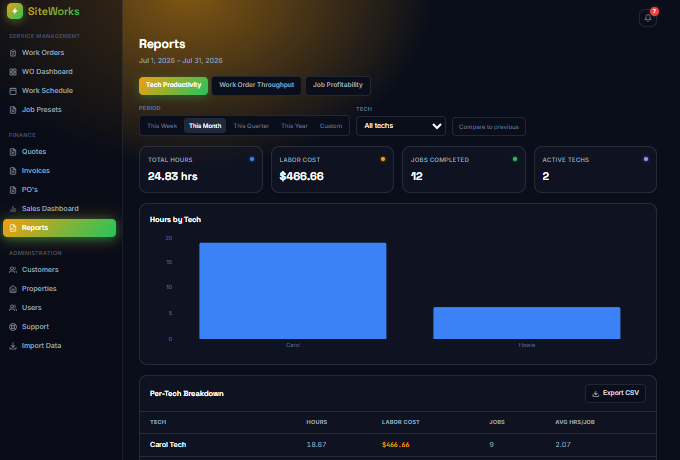The height and width of the screenshot is (460, 680).
Task: Click the Support lifebuoy icon
Action: click(x=13, y=327)
